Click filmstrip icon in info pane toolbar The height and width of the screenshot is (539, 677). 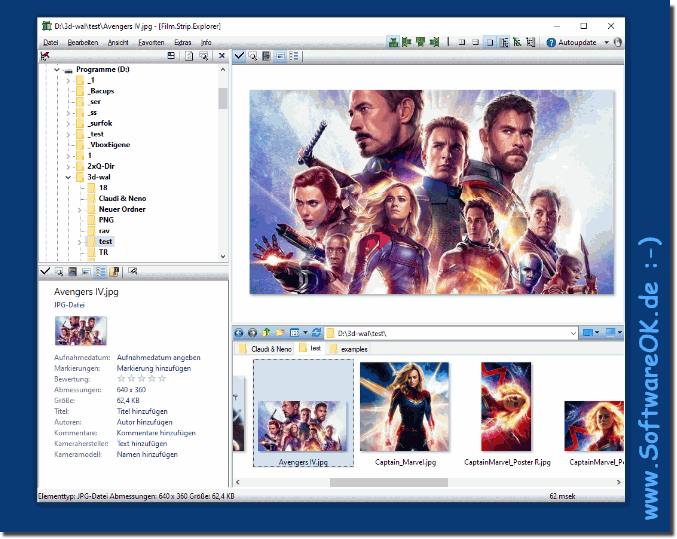coord(73,271)
